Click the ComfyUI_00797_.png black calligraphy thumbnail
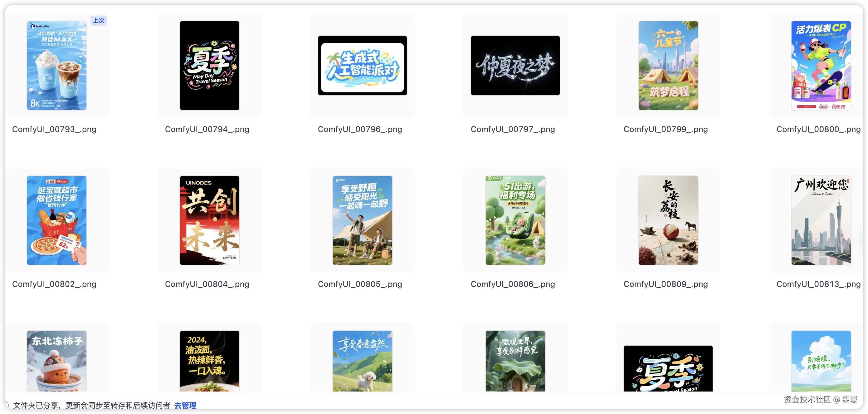 click(515, 65)
